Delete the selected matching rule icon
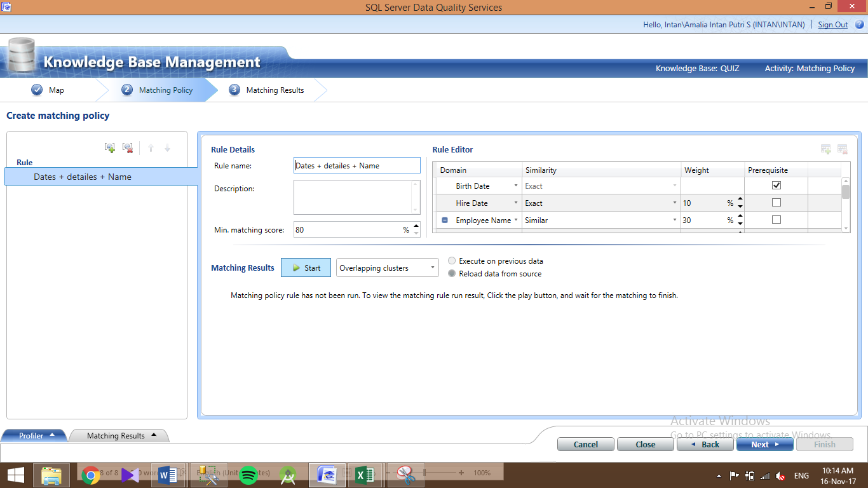This screenshot has width=868, height=488. 128,147
